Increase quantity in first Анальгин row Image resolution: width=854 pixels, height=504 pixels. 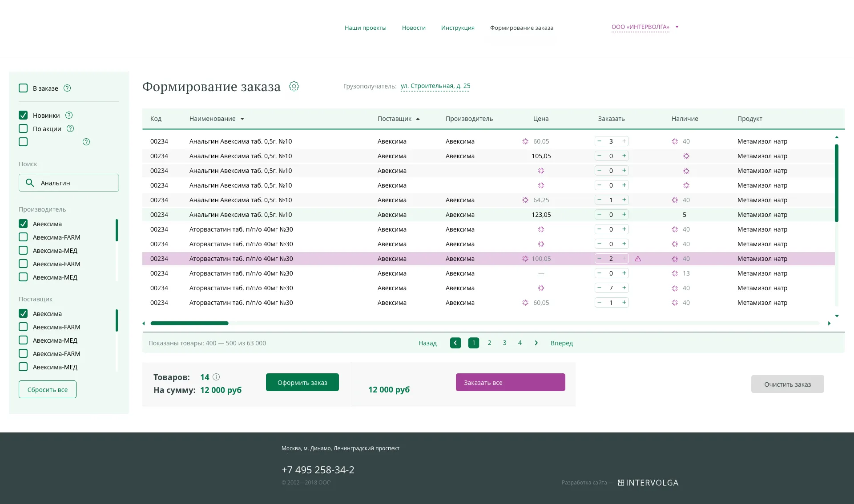point(624,141)
